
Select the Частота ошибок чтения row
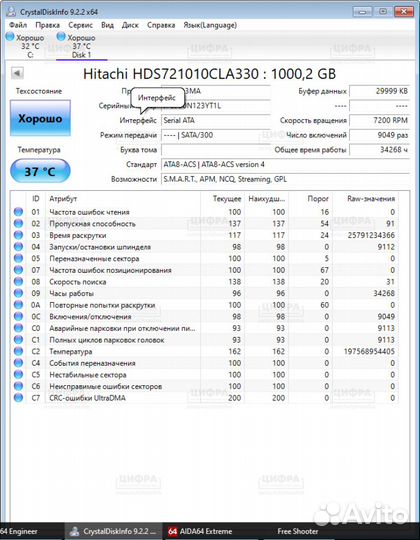point(205,212)
